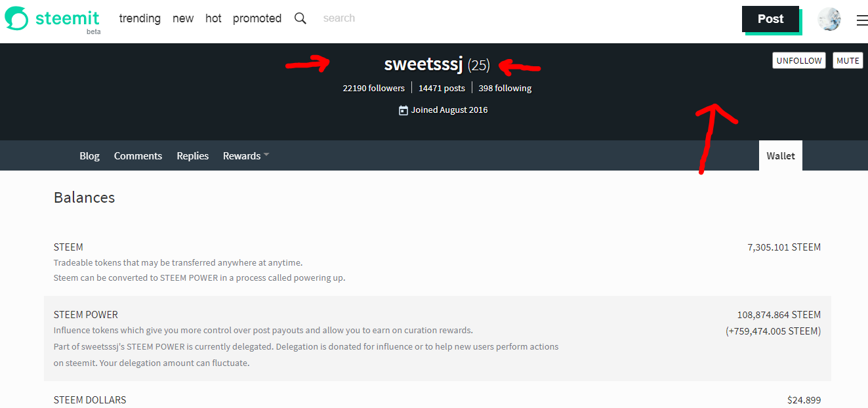Toggle Unfollow for sweetsssj
868x408 pixels.
coord(798,60)
